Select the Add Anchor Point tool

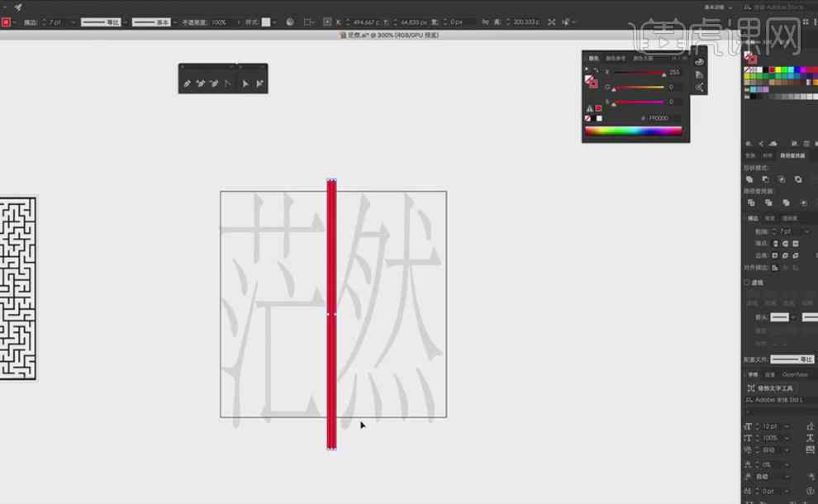[200, 83]
